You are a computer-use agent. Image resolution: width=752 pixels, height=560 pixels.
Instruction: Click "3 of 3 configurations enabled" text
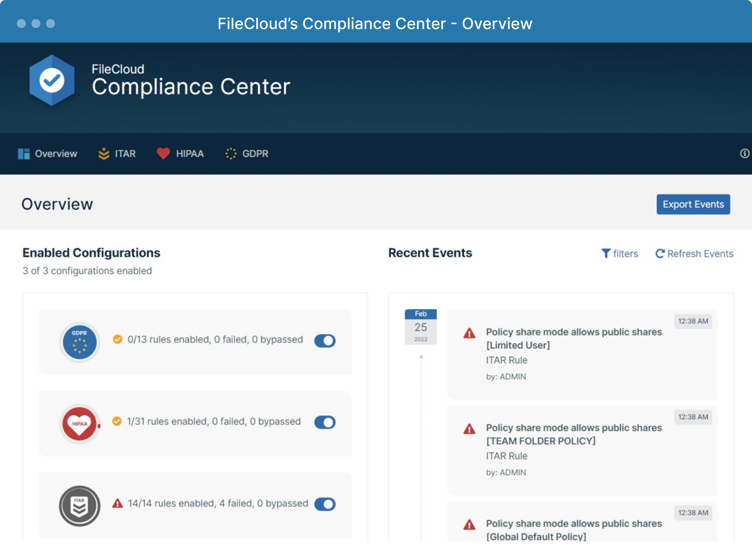pyautogui.click(x=87, y=271)
